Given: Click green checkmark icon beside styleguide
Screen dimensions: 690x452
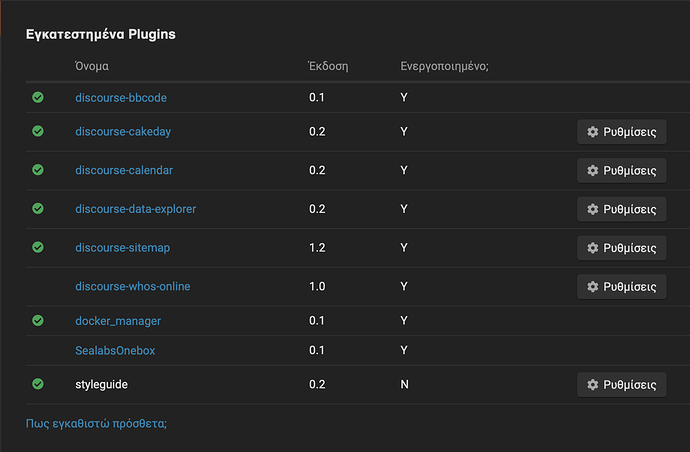Looking at the screenshot, I should [38, 384].
